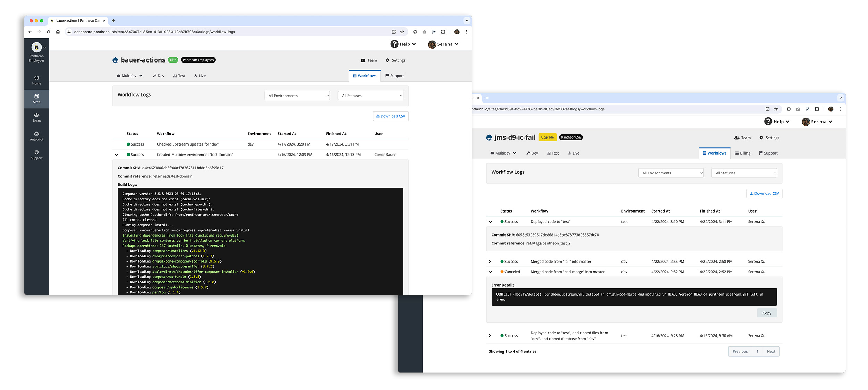The height and width of the screenshot is (390, 868).
Task: Open Home in the Pantheon sidebar
Action: (36, 80)
